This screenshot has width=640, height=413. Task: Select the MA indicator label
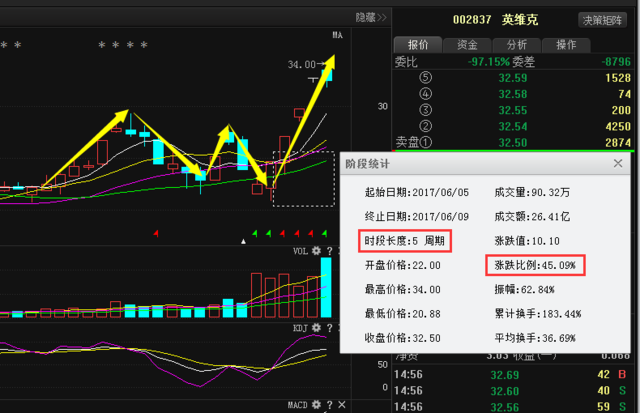coord(337,35)
